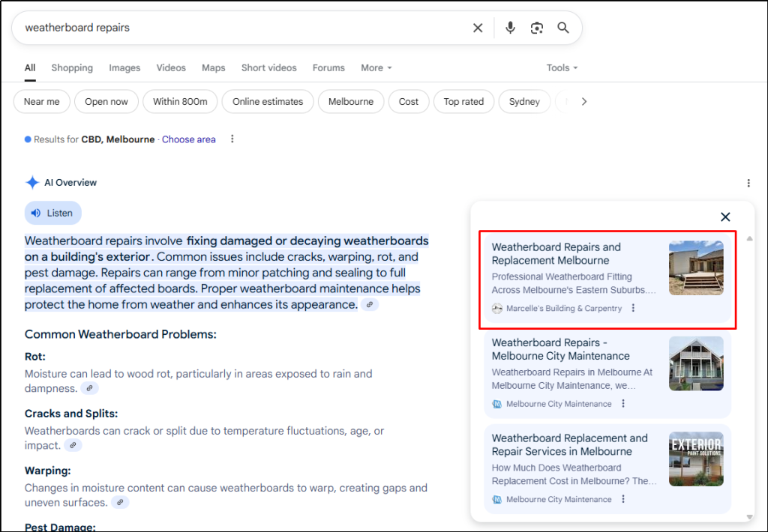Image resolution: width=768 pixels, height=532 pixels.
Task: Toggle the Near me filter chip
Action: [42, 102]
